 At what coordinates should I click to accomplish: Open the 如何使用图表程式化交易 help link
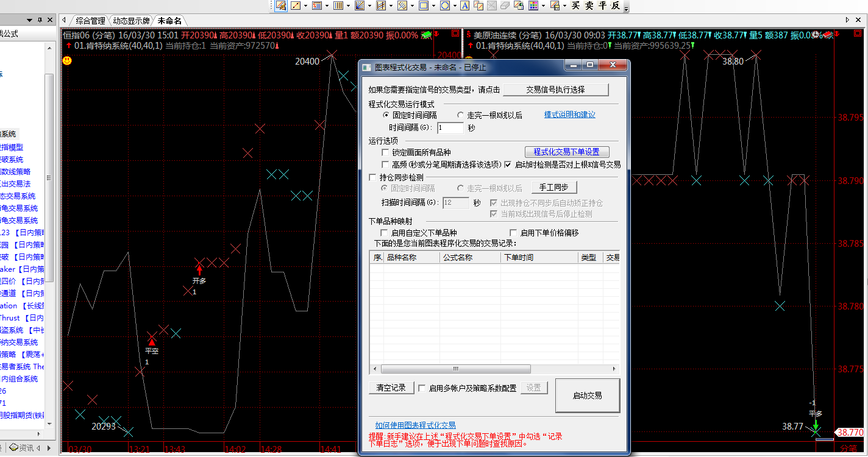pyautogui.click(x=415, y=425)
